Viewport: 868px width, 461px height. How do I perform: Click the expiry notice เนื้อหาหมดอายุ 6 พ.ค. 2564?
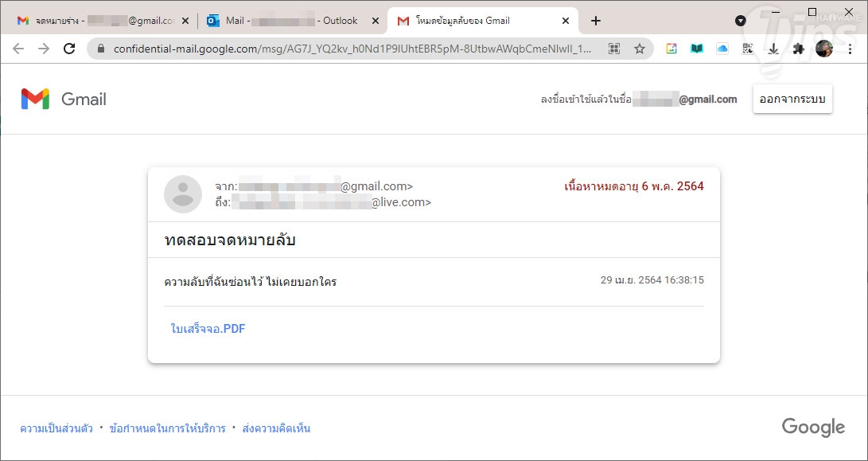click(x=634, y=186)
